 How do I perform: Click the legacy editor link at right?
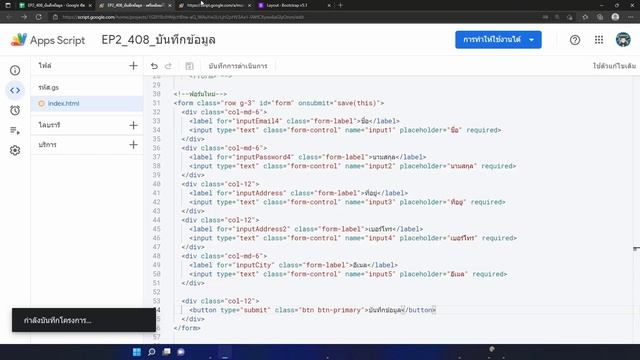614,66
